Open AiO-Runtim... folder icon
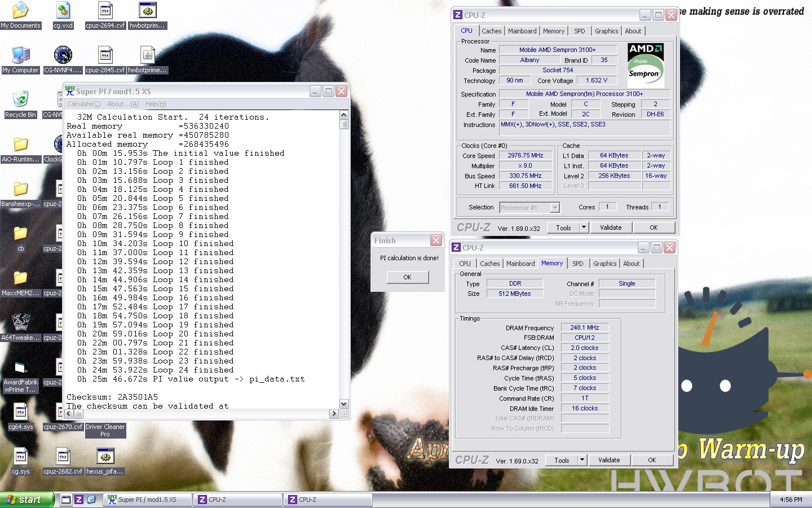The width and height of the screenshot is (812, 508). pos(20,149)
